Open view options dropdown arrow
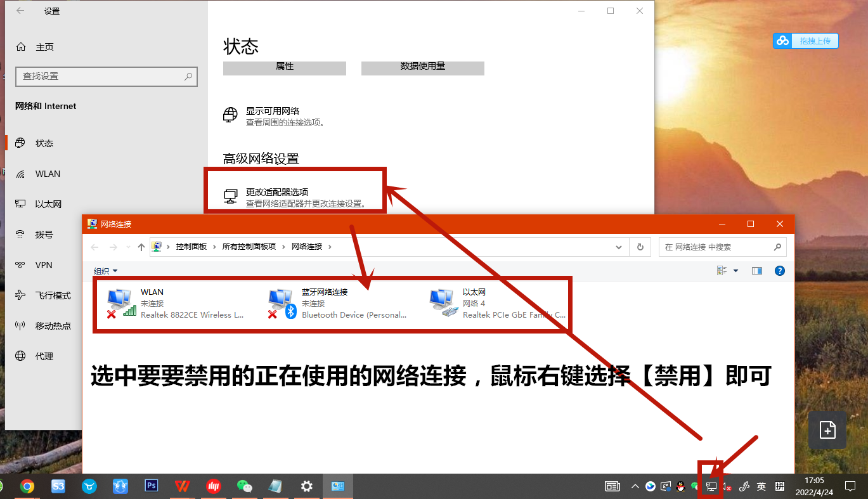This screenshot has width=868, height=499. click(735, 271)
